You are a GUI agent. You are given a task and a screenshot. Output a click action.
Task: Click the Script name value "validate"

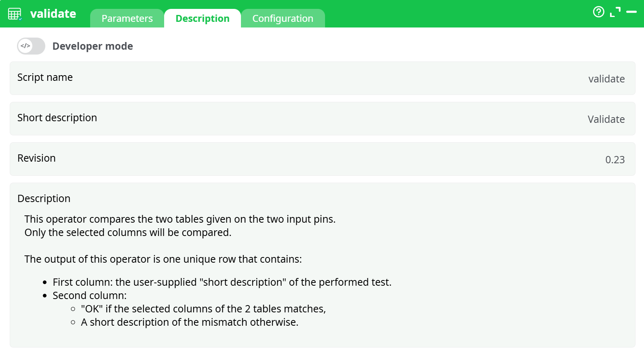[x=607, y=79]
